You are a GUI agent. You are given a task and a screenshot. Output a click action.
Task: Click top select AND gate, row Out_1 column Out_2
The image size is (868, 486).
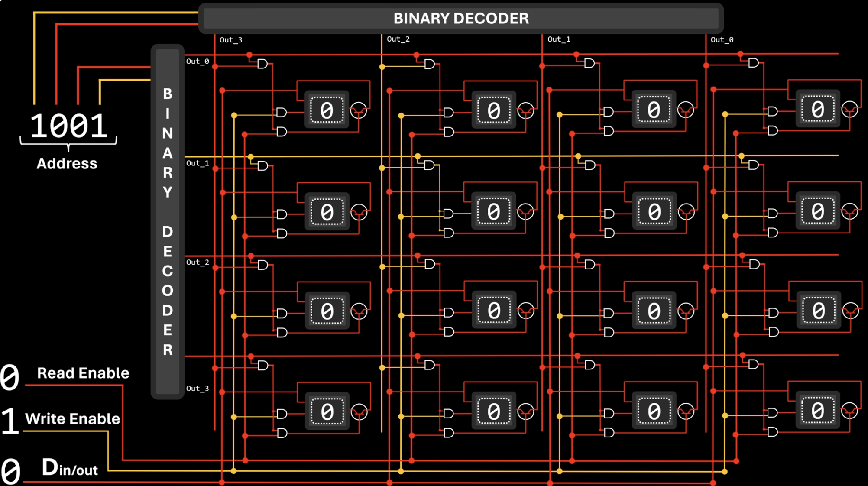click(x=429, y=165)
